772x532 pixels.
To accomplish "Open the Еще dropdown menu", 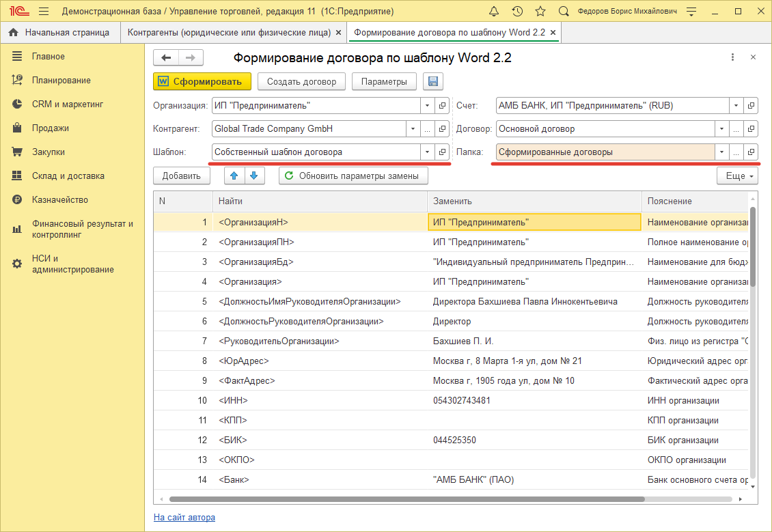I will pos(737,176).
